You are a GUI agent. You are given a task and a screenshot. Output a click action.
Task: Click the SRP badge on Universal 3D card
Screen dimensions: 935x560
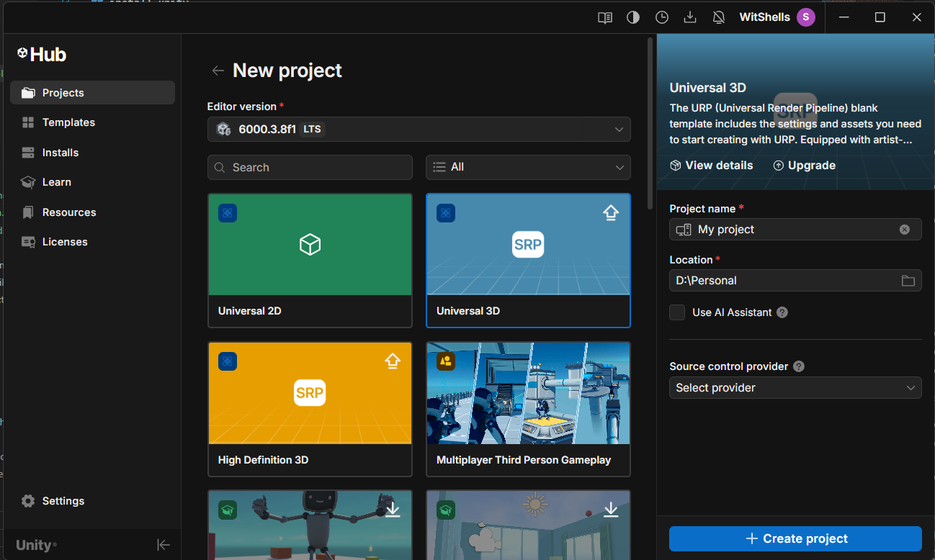[x=528, y=245]
